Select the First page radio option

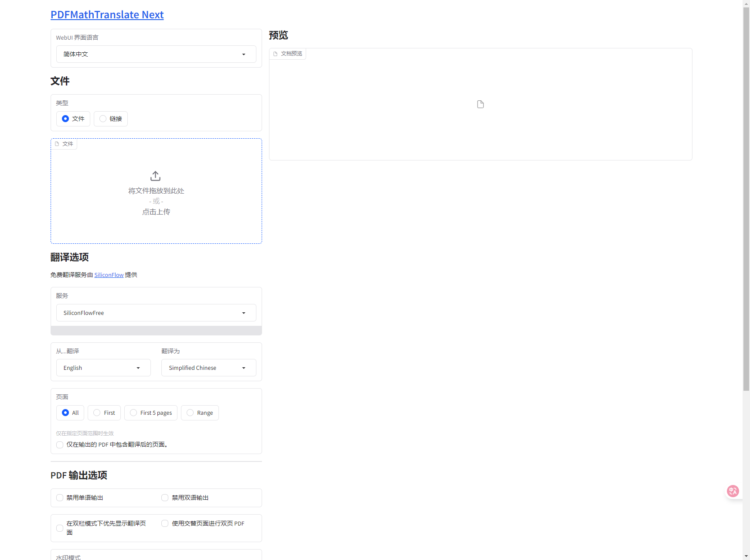click(x=97, y=413)
